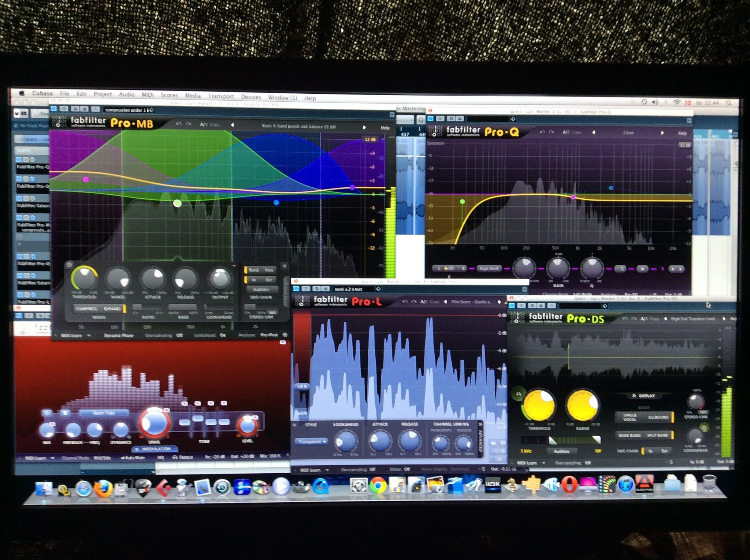Click the Pro-DS headphone audition icon
The height and width of the screenshot is (560, 750).
tap(518, 394)
